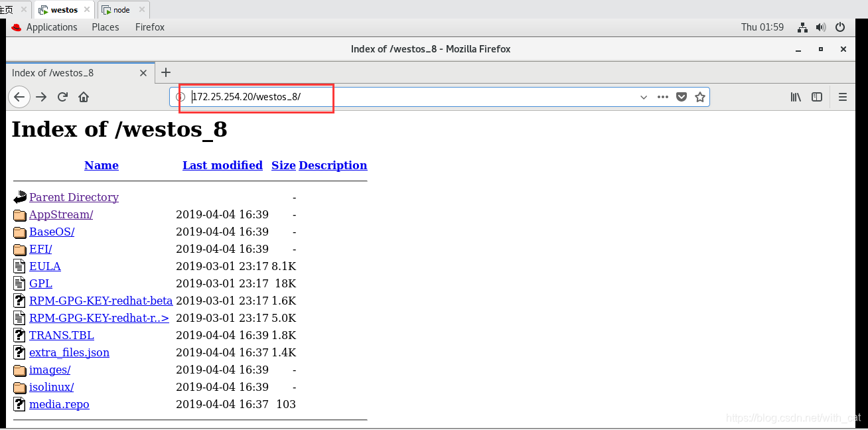Click the images folder icon
Viewport: 868px width, 430px height.
(20, 370)
